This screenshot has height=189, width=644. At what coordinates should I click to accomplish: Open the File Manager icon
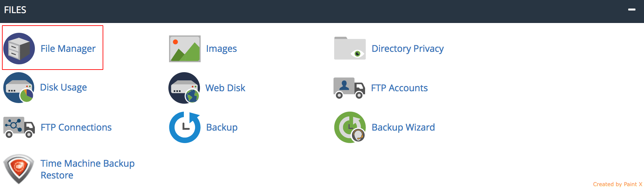(19, 48)
